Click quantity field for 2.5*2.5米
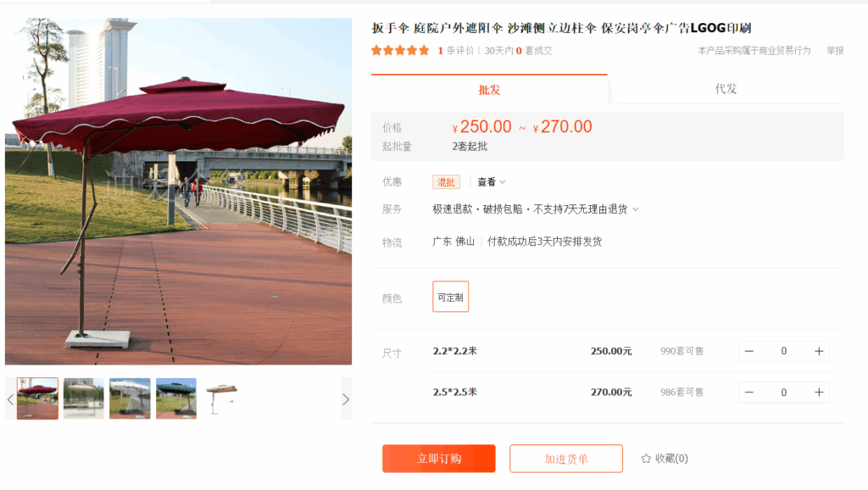868x490 pixels. [x=784, y=393]
